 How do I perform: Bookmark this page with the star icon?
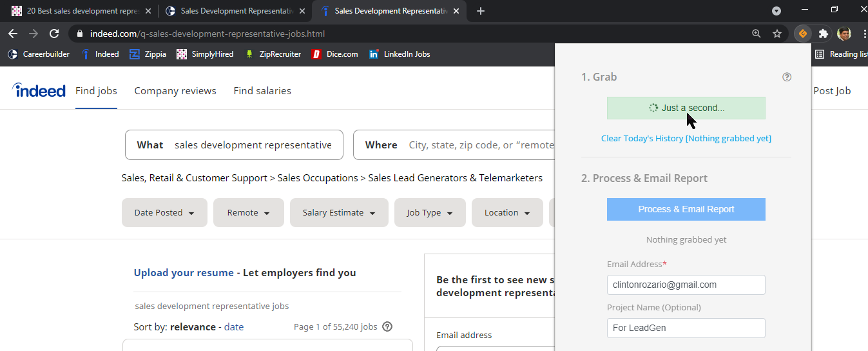pos(777,34)
